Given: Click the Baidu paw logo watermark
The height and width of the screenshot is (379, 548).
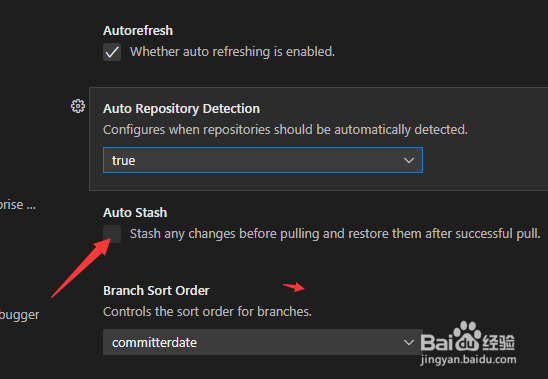Looking at the screenshot, I should point(467,336).
